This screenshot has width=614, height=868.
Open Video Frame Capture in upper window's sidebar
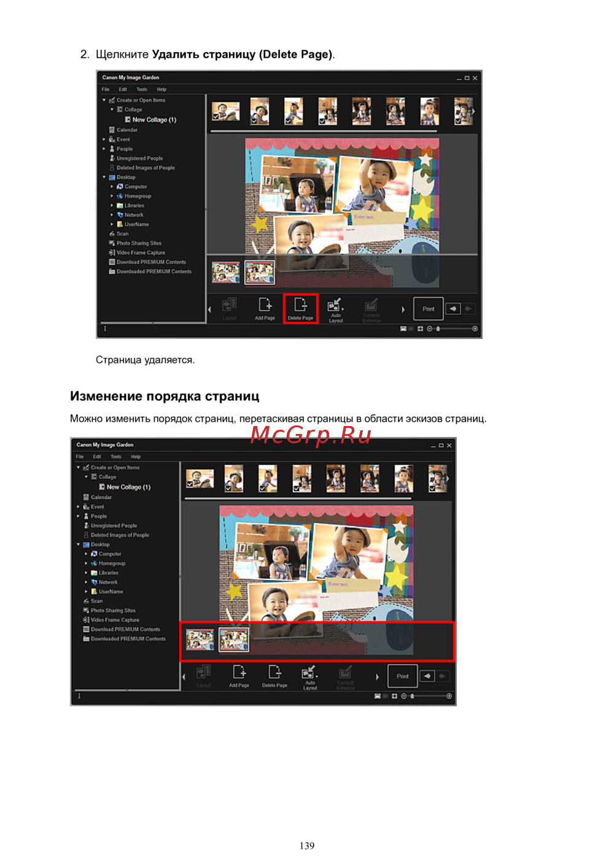point(141,253)
